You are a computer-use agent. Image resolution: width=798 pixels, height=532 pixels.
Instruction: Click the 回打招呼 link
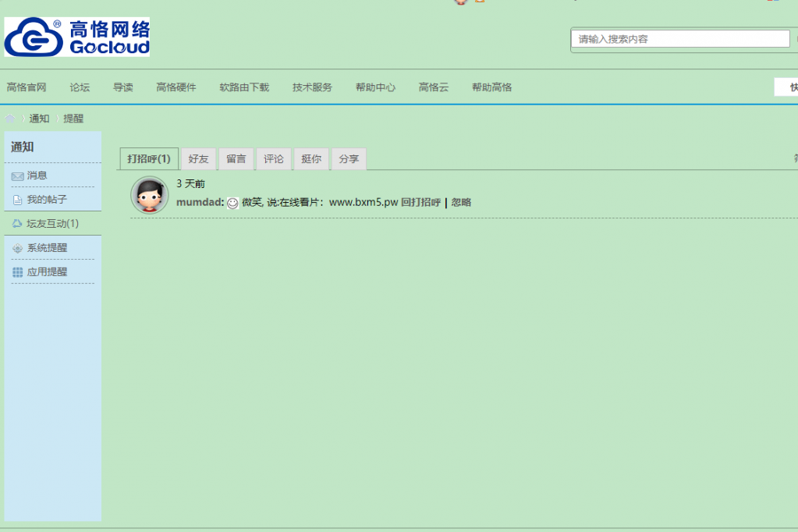[421, 203]
